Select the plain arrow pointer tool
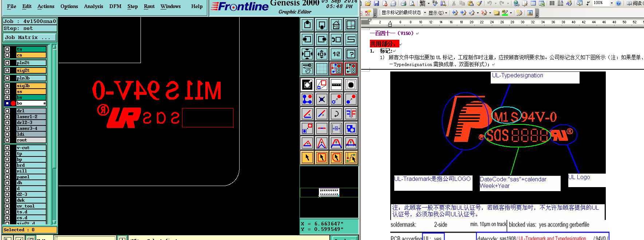 pos(307,158)
